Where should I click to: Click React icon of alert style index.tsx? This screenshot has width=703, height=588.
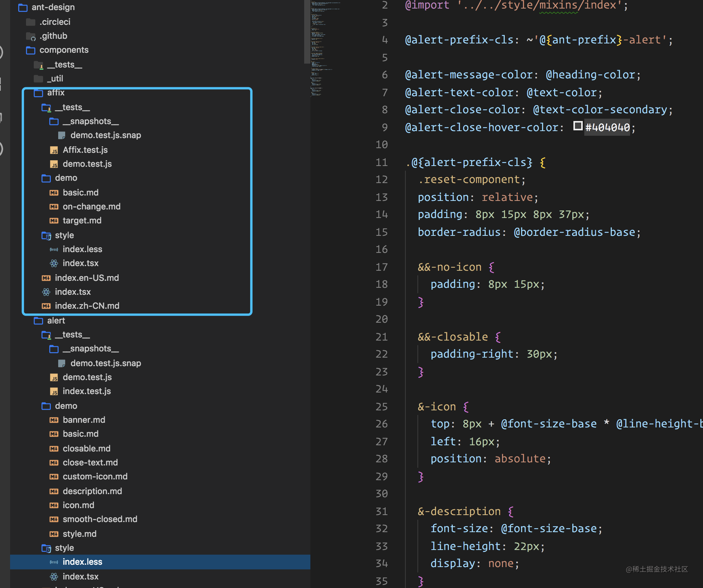tap(54, 577)
